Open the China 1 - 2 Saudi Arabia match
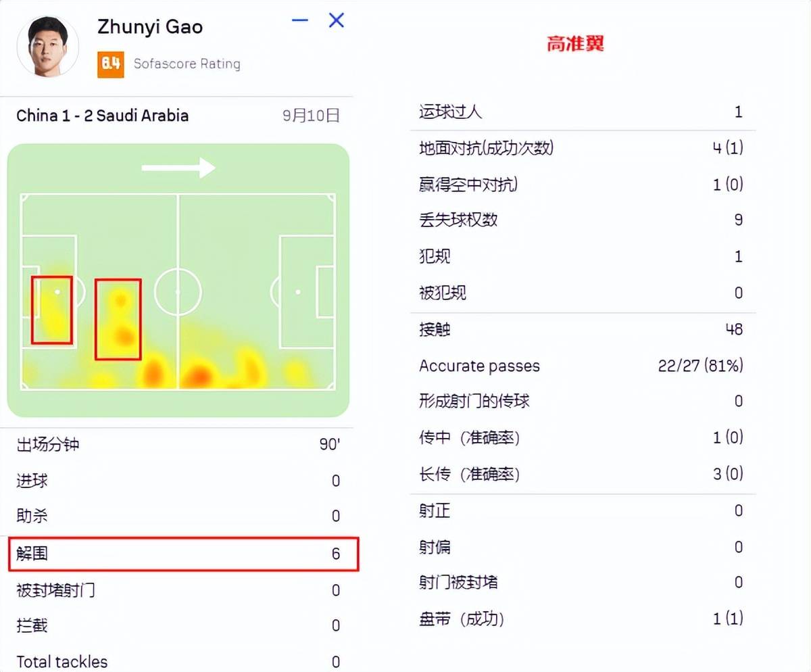 pyautogui.click(x=103, y=116)
